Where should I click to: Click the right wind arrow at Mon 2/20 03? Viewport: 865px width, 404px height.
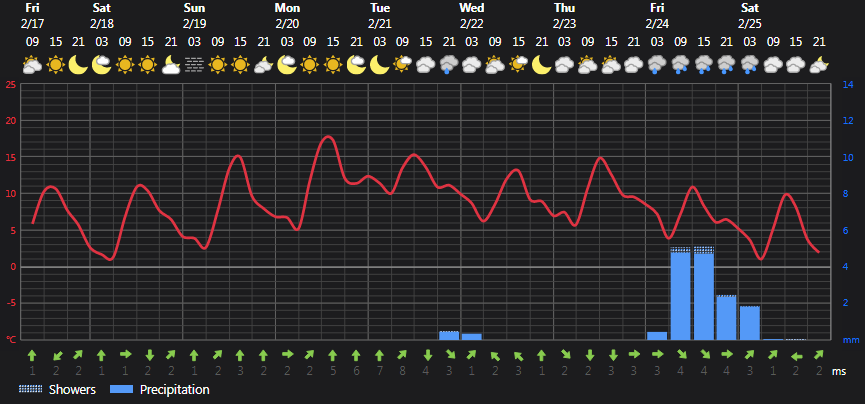[x=287, y=354]
